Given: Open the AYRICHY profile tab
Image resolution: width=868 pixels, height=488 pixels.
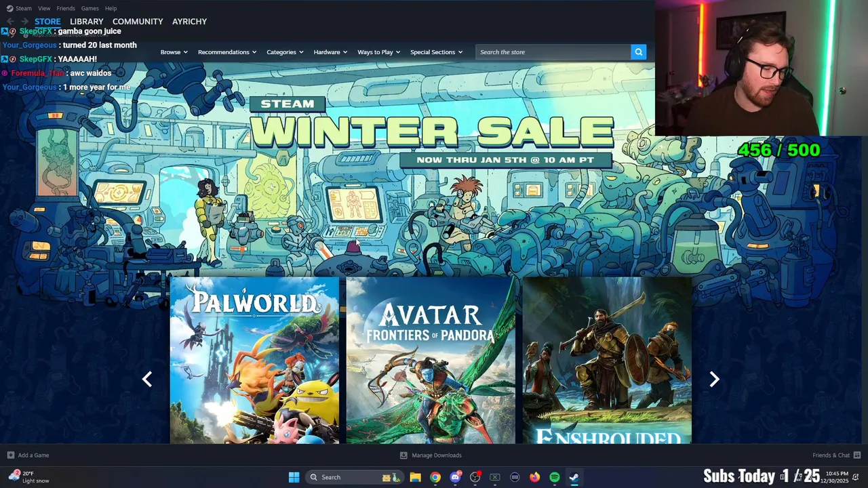Looking at the screenshot, I should (x=189, y=22).
